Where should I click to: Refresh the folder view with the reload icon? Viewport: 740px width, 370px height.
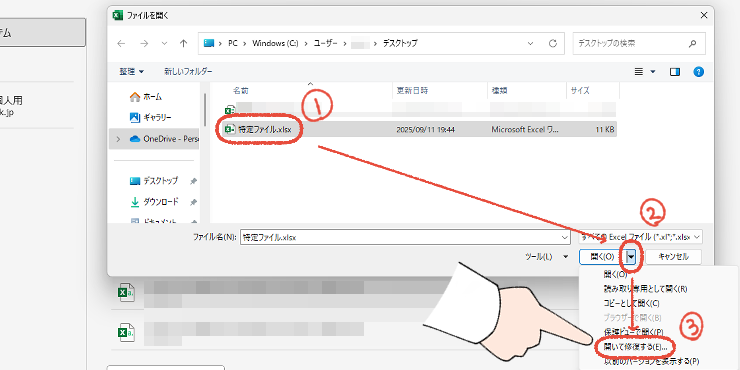pos(553,43)
